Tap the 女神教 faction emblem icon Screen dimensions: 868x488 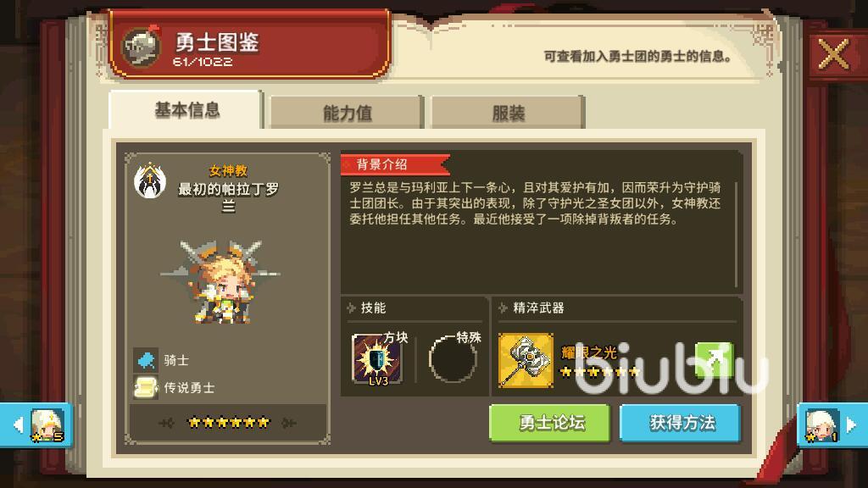coord(150,180)
